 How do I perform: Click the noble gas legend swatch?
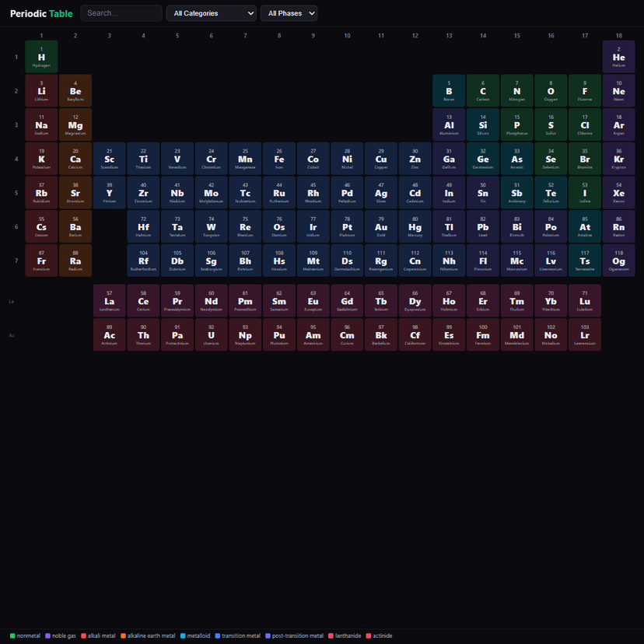(x=47, y=635)
